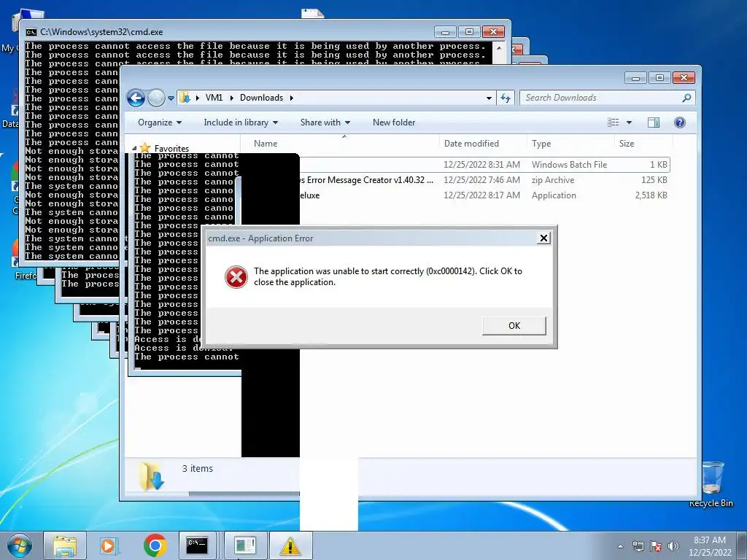
Task: Click New folder in the toolbar
Action: coord(394,122)
